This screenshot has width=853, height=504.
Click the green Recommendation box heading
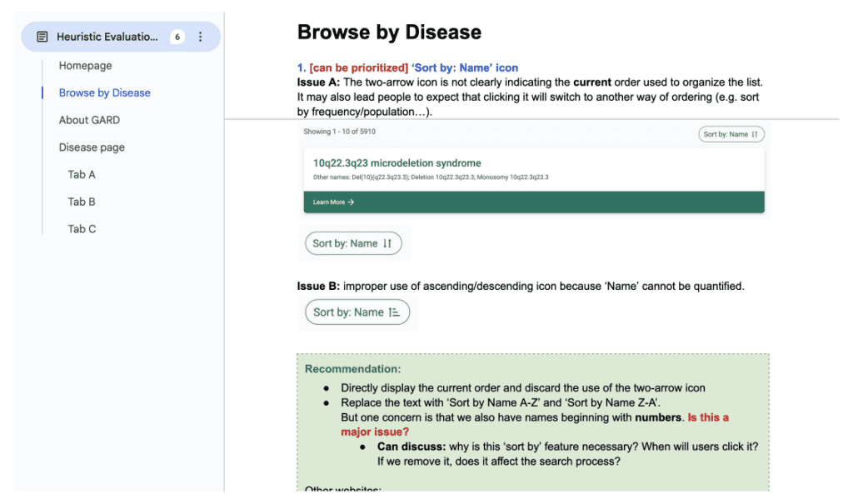[352, 369]
